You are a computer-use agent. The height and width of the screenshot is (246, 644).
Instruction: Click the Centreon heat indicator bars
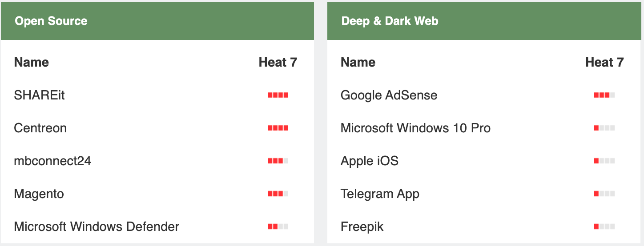click(x=278, y=128)
